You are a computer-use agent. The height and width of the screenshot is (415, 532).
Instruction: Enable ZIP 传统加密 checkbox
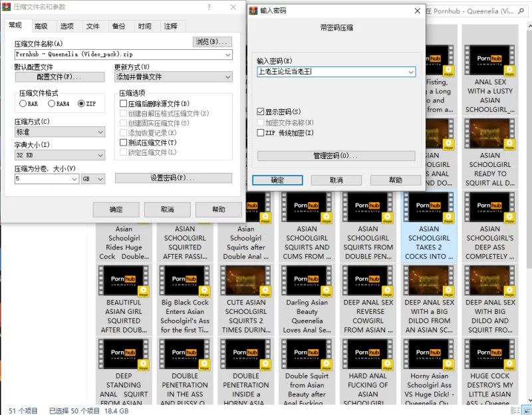click(261, 132)
